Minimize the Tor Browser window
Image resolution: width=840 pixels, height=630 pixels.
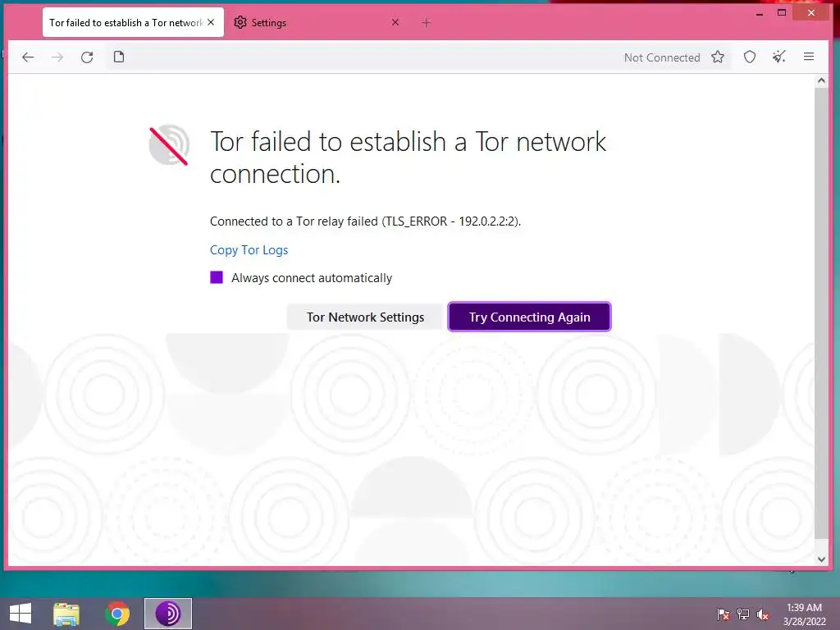(759, 13)
